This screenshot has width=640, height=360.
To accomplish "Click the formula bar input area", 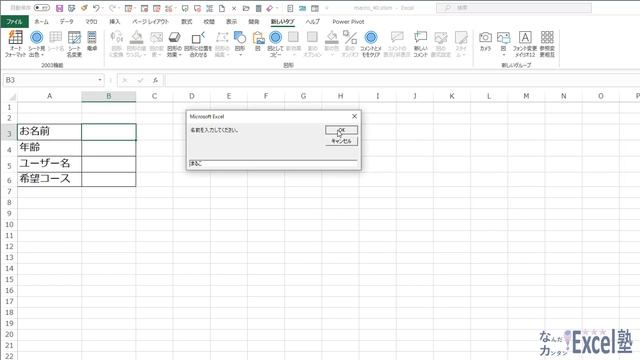I will 402,80.
